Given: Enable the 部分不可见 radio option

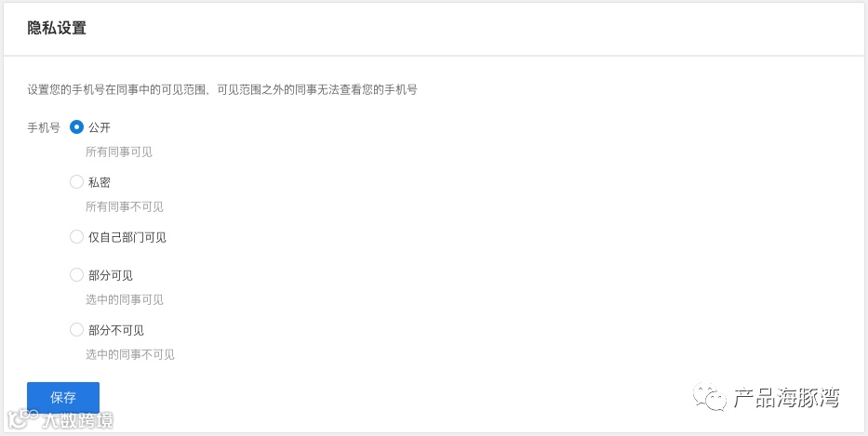Looking at the screenshot, I should tap(76, 330).
